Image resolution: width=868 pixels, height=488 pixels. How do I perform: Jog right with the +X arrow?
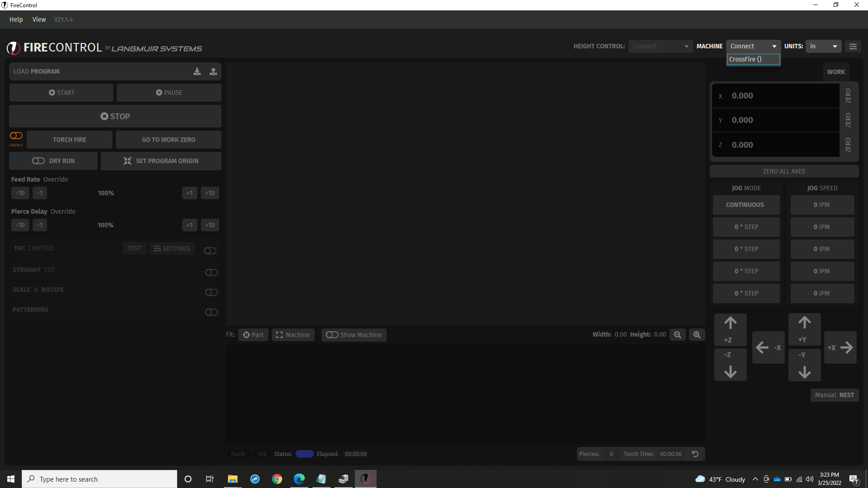pos(840,347)
